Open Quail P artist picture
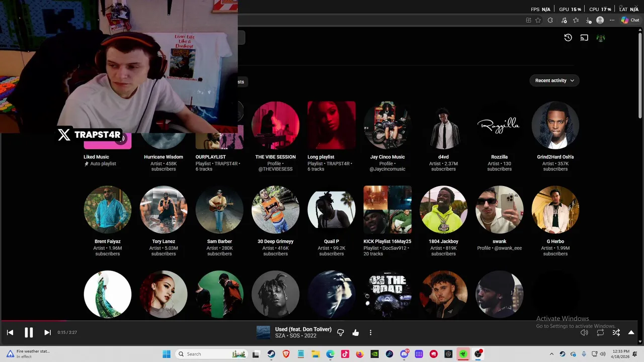 point(332,210)
